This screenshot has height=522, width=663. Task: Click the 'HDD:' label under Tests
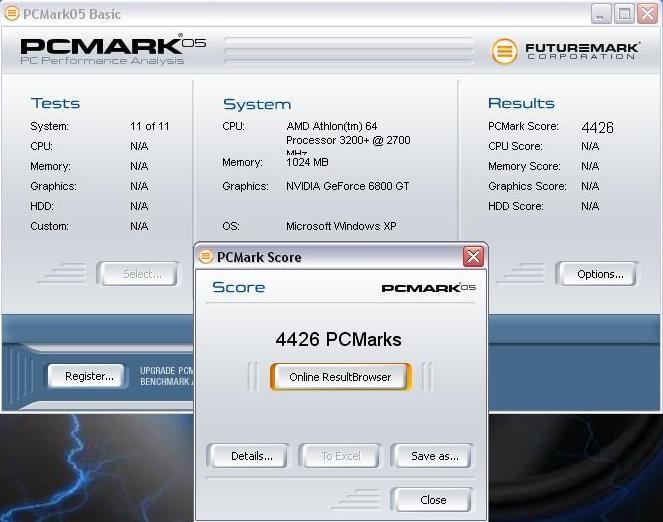tap(42, 206)
